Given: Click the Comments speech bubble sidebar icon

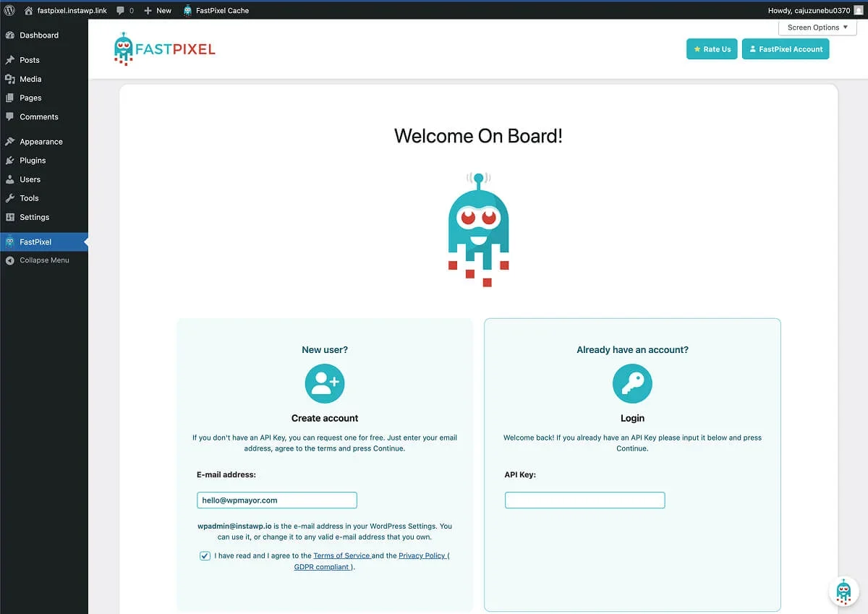Looking at the screenshot, I should pos(9,116).
